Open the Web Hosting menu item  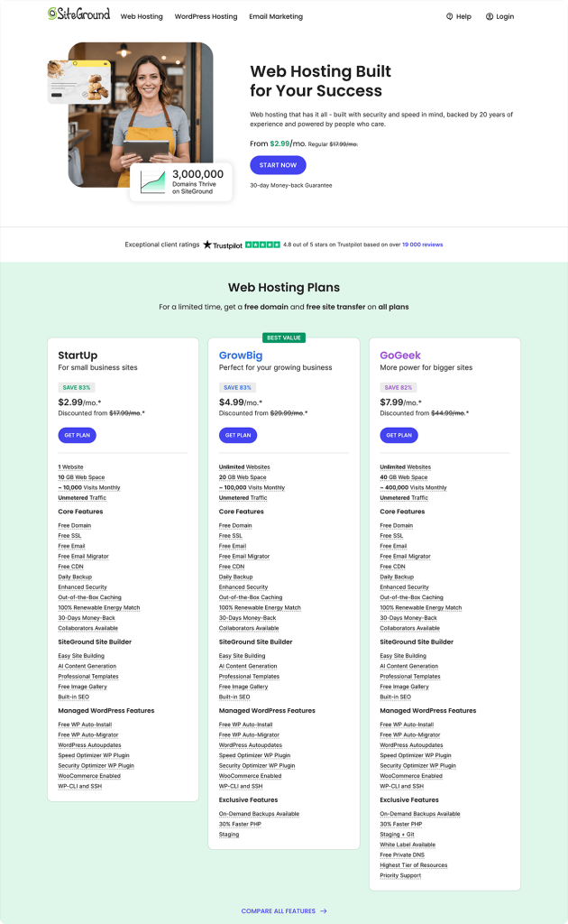pos(142,16)
